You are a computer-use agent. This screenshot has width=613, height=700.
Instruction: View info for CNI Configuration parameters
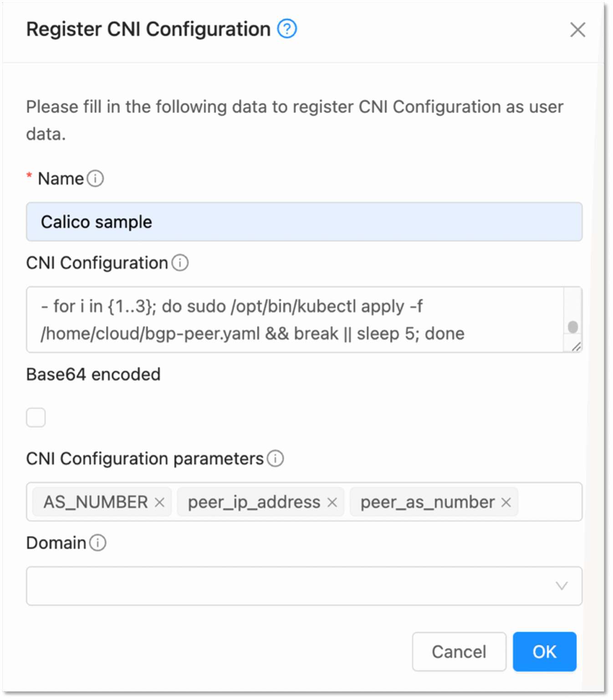pos(275,458)
